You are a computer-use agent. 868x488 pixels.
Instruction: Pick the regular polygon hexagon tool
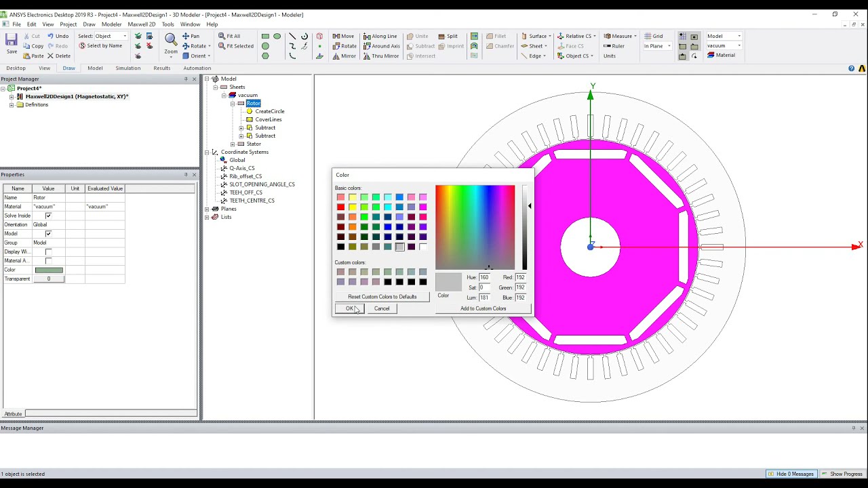(x=265, y=56)
